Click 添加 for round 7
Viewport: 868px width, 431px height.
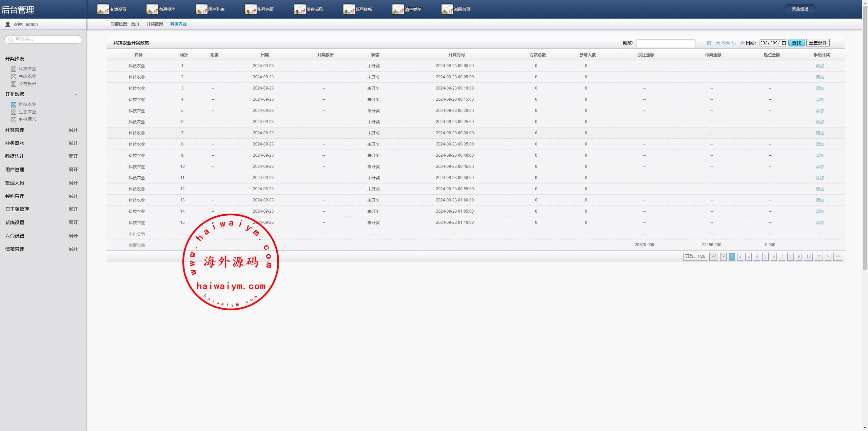(820, 133)
